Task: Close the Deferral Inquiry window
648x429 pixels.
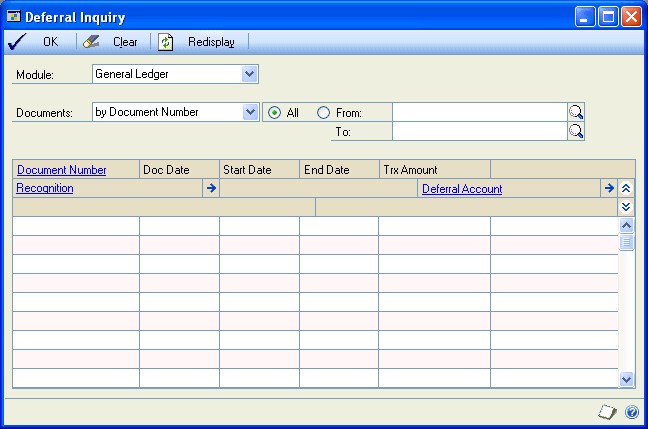Action: [x=632, y=17]
